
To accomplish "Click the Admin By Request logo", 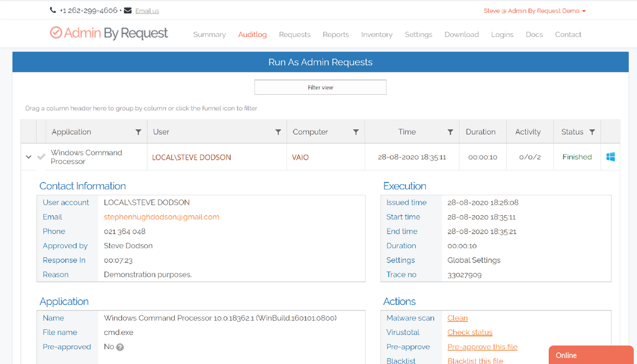I will 109,33.
